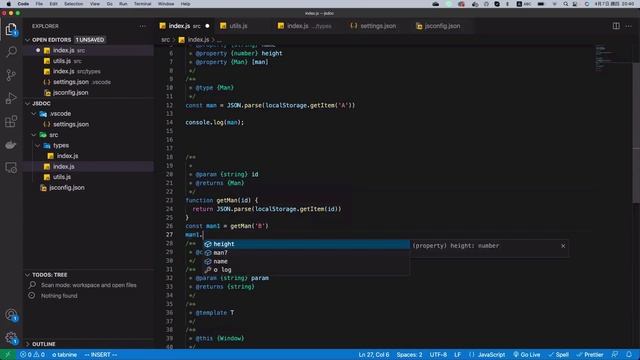Select the man? suggestion

pyautogui.click(x=306, y=253)
